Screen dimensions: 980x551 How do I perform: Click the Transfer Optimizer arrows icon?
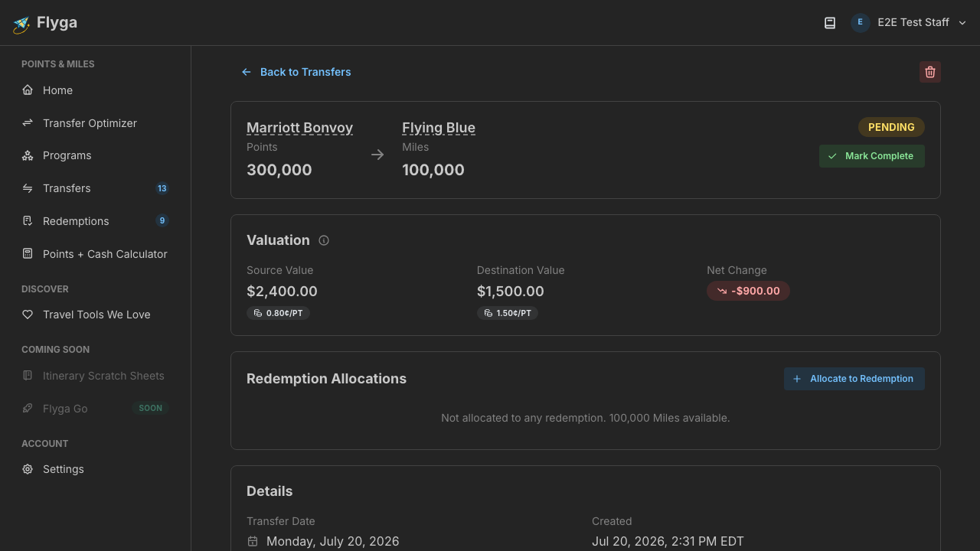[28, 122]
